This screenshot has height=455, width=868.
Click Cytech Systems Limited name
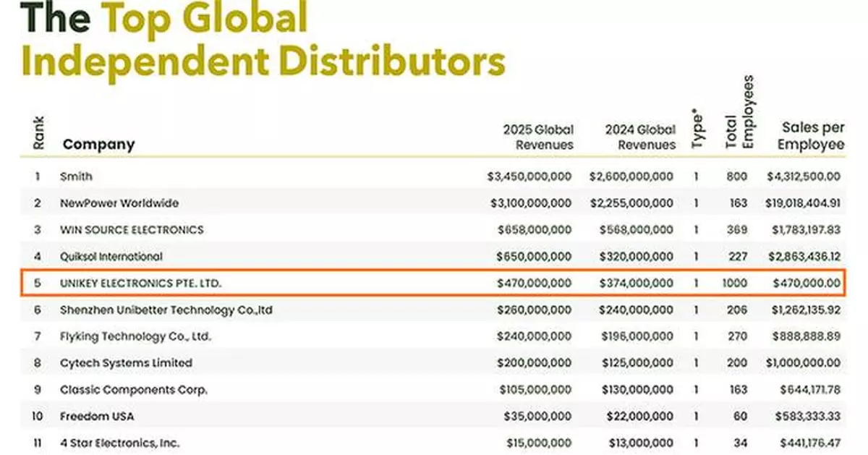(x=126, y=362)
